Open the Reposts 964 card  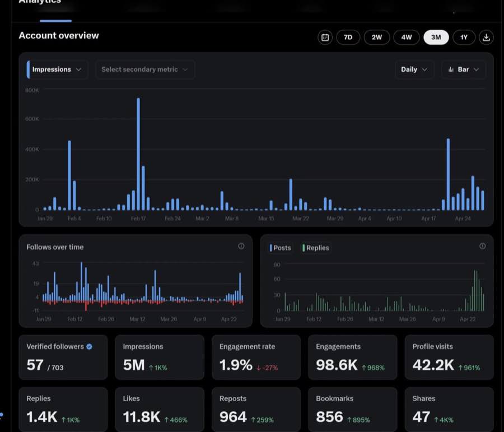point(256,410)
